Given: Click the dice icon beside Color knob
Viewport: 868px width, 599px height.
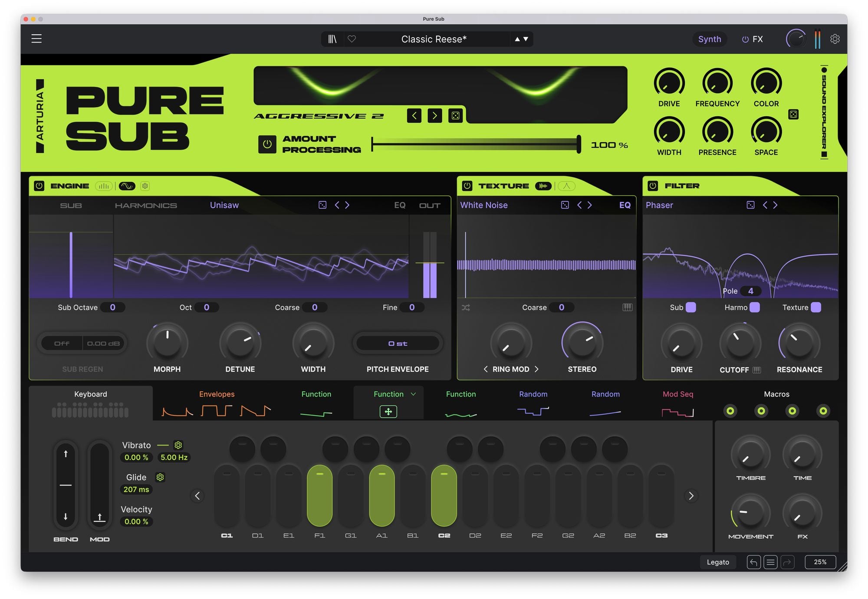Looking at the screenshot, I should point(793,115).
